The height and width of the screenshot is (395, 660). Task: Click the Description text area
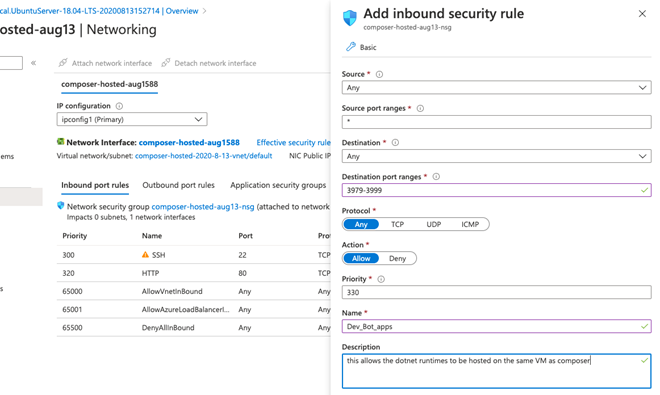tap(496, 371)
